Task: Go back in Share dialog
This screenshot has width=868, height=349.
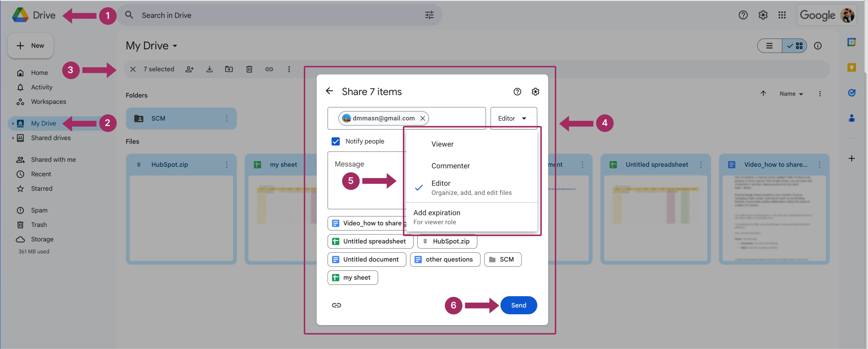Action: (x=329, y=91)
